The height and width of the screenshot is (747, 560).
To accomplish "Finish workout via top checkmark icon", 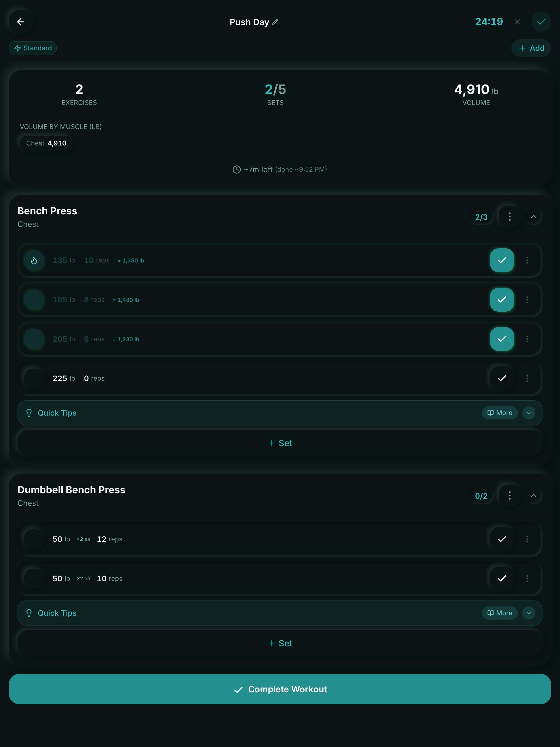I will [x=541, y=22].
